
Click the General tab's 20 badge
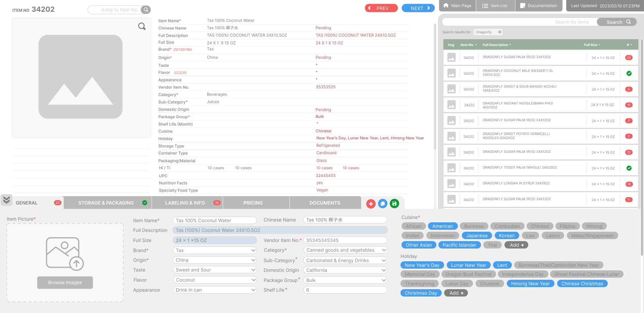click(x=57, y=203)
